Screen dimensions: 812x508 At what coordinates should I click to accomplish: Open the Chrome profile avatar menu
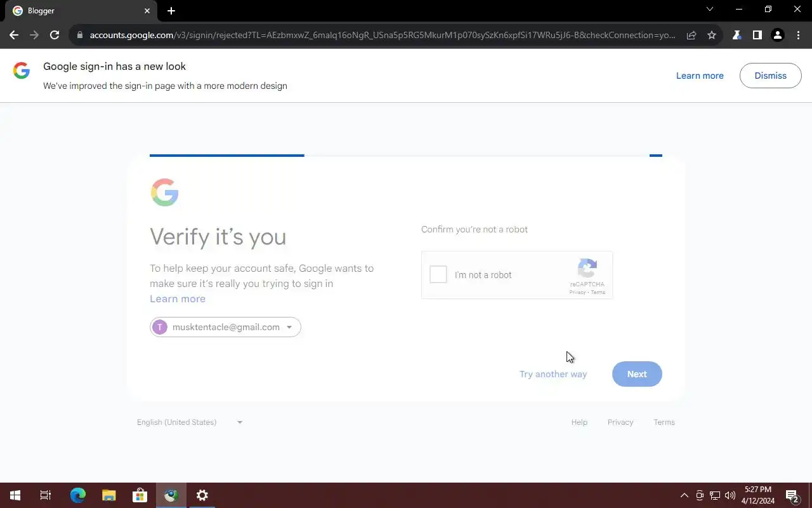(x=777, y=35)
